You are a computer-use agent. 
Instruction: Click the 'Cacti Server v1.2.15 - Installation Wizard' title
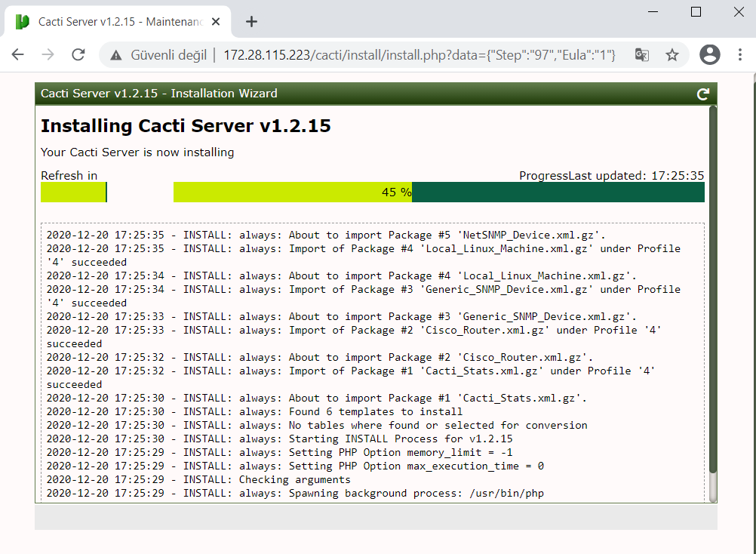click(x=159, y=94)
